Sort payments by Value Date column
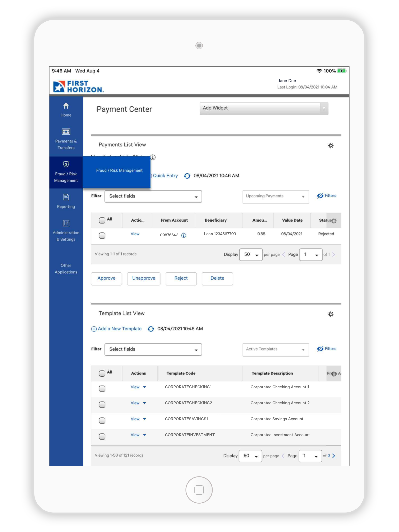This screenshot has height=532, width=399. pos(292,220)
